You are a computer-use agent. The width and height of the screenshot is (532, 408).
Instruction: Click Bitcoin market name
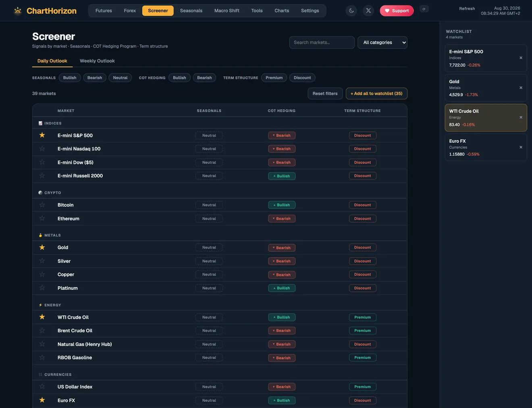[66, 205]
